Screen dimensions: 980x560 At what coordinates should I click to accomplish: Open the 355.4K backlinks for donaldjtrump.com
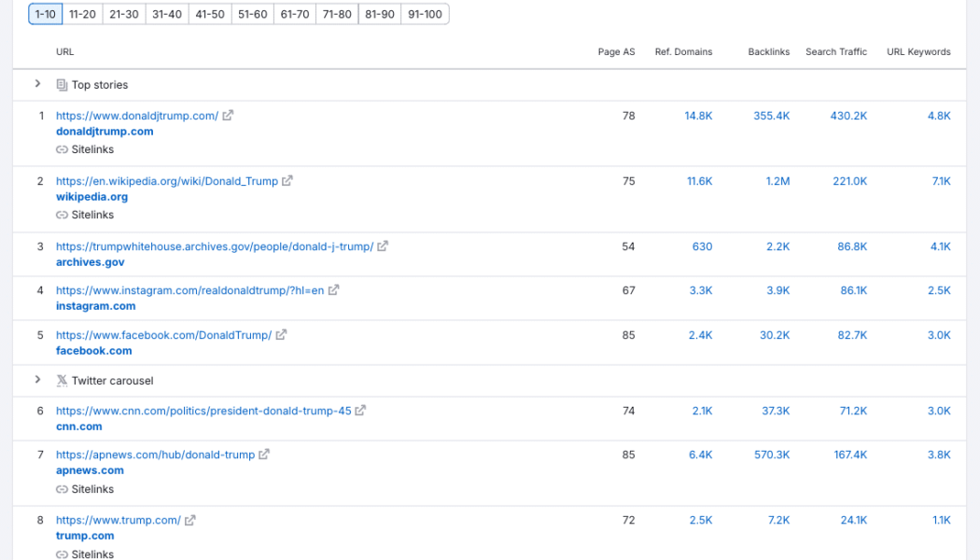(772, 115)
